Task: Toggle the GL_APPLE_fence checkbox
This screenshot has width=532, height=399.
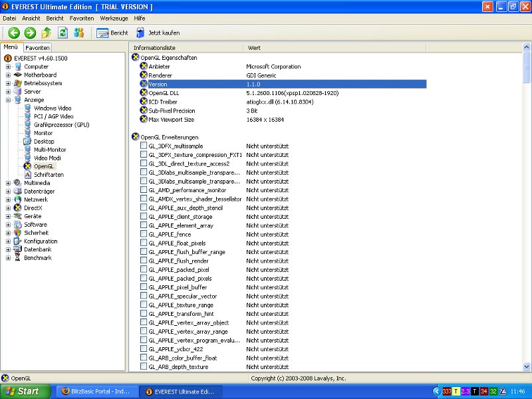Action: point(144,234)
